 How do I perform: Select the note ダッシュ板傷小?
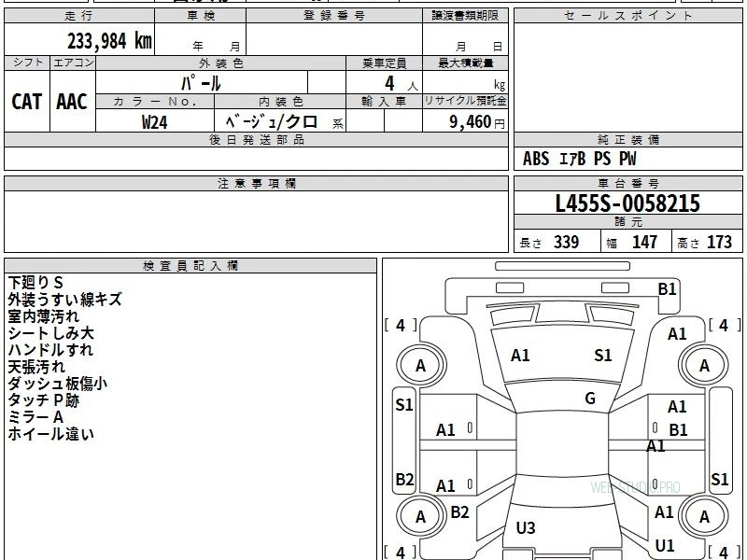pos(58,384)
